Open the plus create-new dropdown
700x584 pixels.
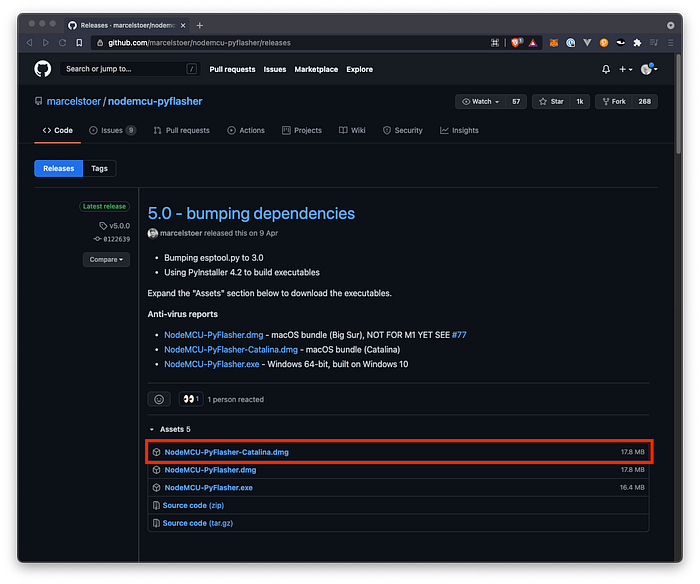point(625,69)
